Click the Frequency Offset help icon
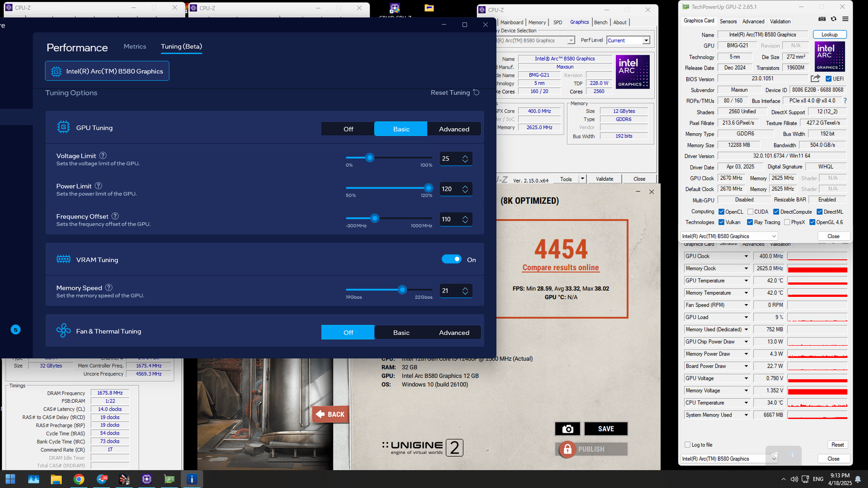This screenshot has height=488, width=868. 115,216
